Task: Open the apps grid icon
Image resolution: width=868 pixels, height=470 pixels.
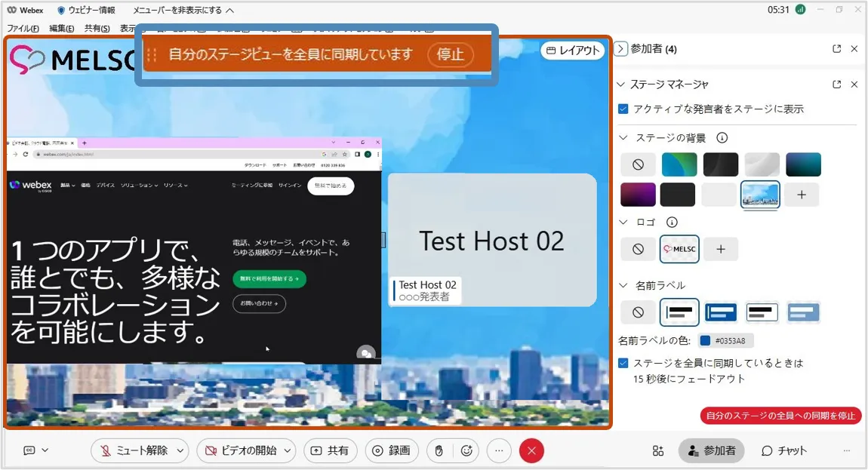Action: (658, 450)
